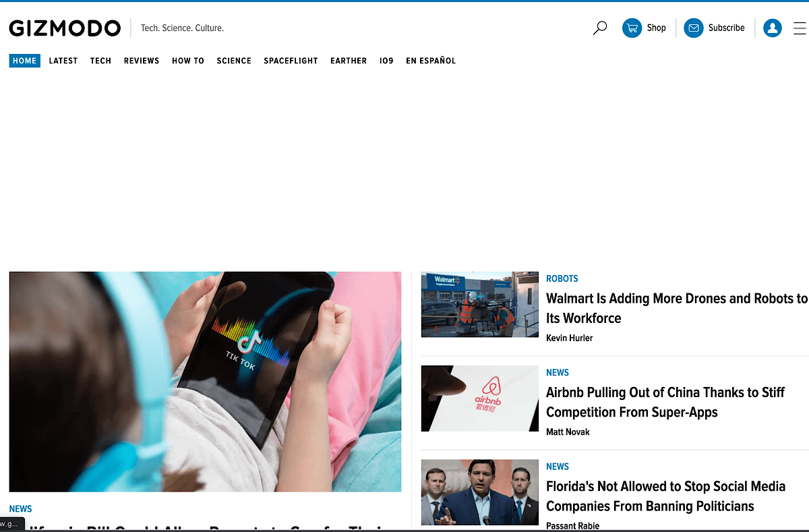Click the shopping cart Shop icon
Viewport: 809px width, 532px height.
tap(632, 28)
